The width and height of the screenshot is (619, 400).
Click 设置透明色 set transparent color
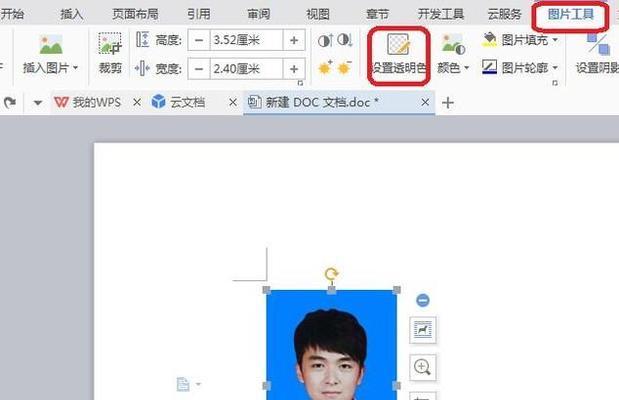pos(399,55)
